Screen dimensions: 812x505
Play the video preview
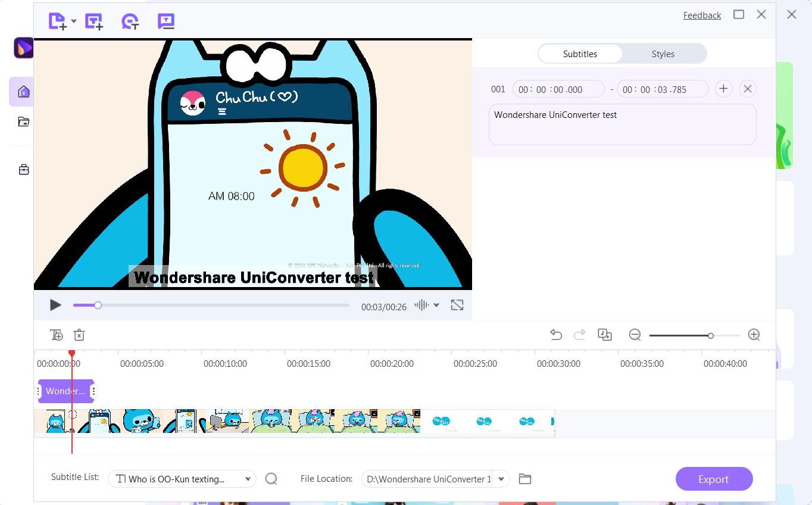click(55, 305)
